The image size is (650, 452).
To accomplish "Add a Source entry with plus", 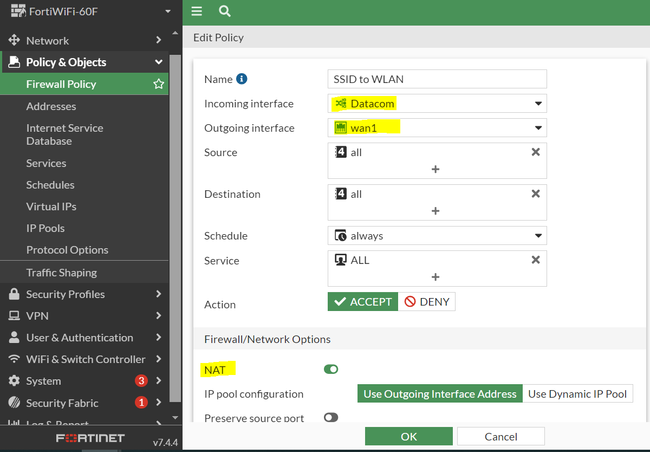I will coord(435,169).
